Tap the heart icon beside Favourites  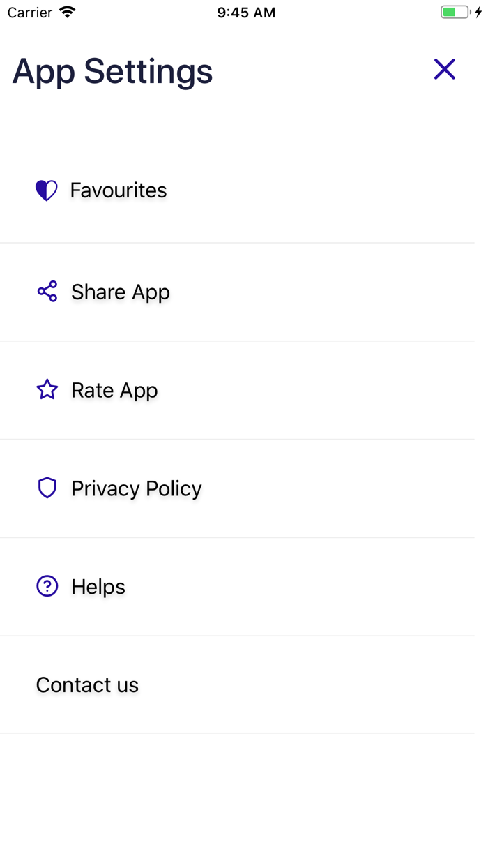tap(47, 190)
